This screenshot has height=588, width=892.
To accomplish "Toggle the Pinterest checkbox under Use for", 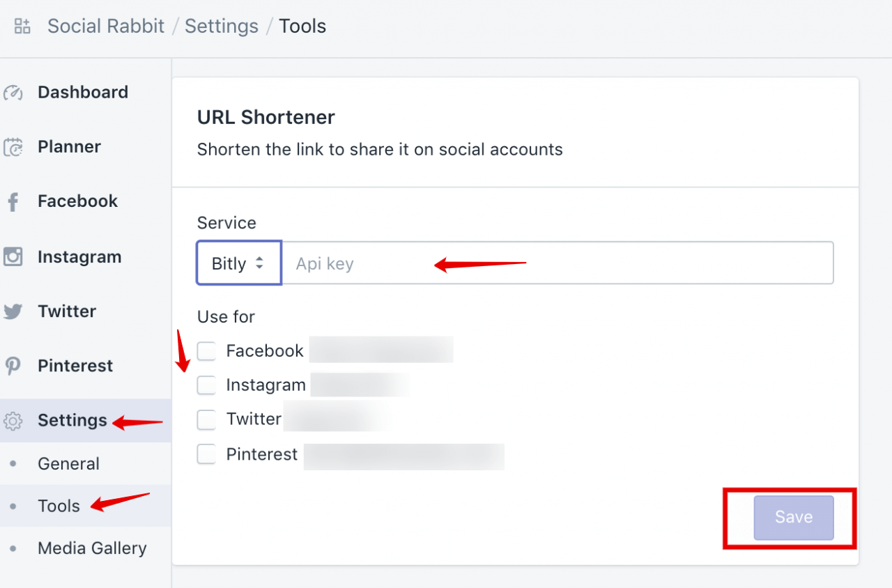I will (x=206, y=455).
